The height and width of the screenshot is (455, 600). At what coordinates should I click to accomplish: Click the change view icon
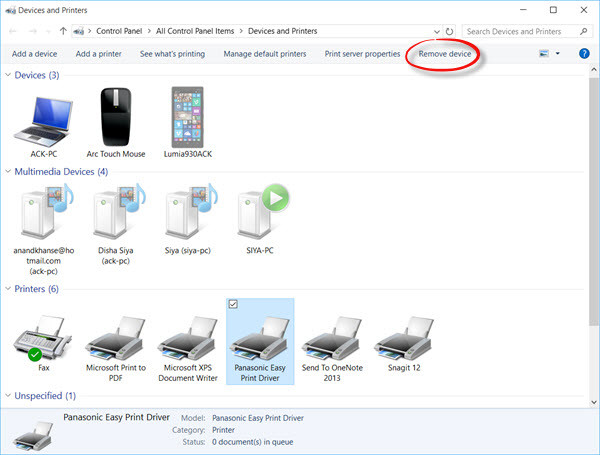click(544, 54)
